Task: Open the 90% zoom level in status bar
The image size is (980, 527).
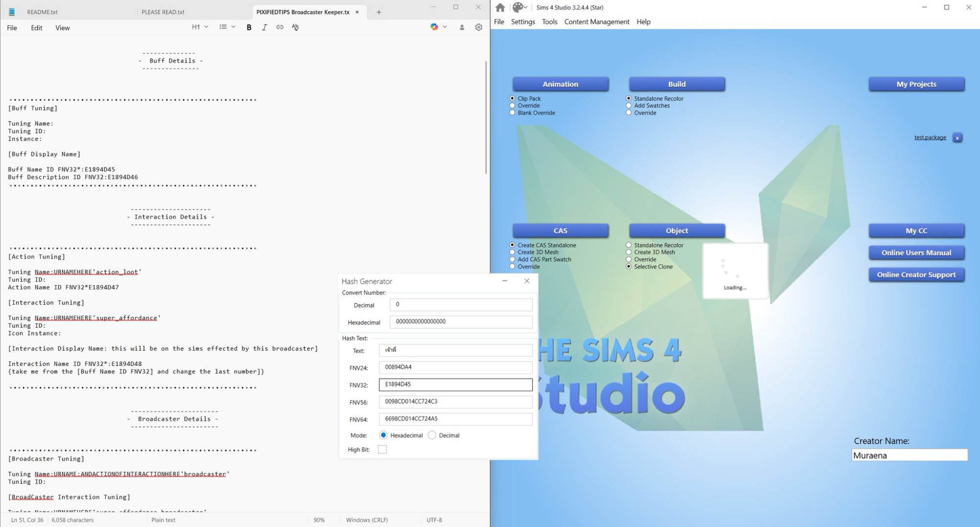Action: (x=319, y=520)
